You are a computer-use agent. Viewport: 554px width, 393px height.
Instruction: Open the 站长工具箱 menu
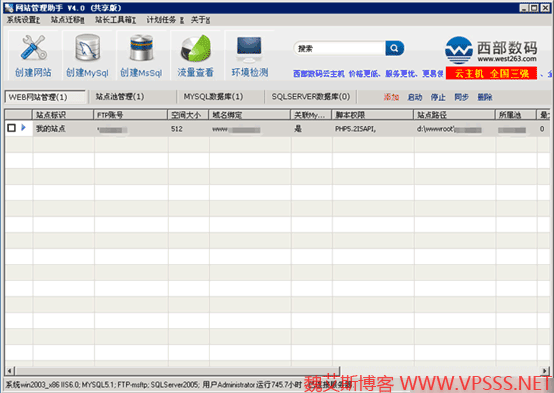point(116,20)
